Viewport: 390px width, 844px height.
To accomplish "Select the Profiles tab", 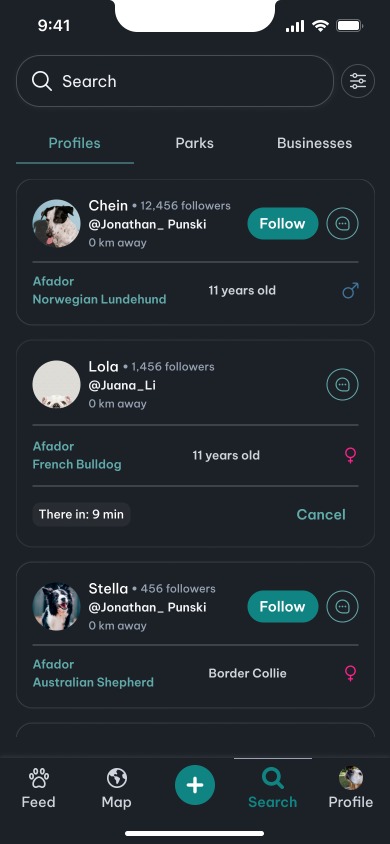I will pos(75,143).
